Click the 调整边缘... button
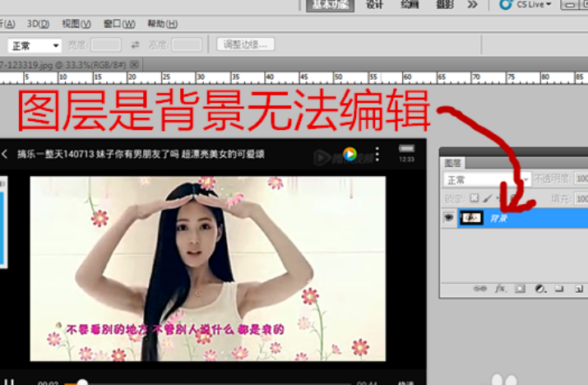This screenshot has width=588, height=385. tap(246, 44)
